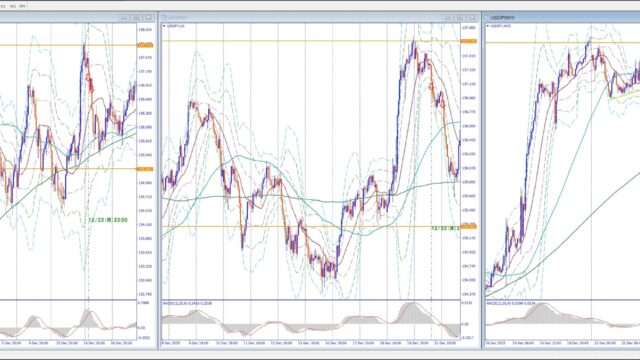Toggle the MN timeframe button
The height and width of the screenshot is (360, 640).
coord(23,6)
